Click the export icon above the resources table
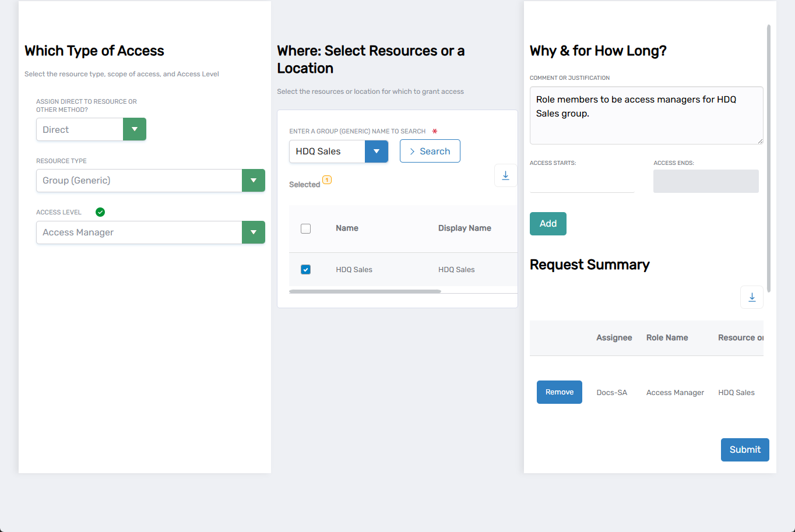 click(505, 175)
